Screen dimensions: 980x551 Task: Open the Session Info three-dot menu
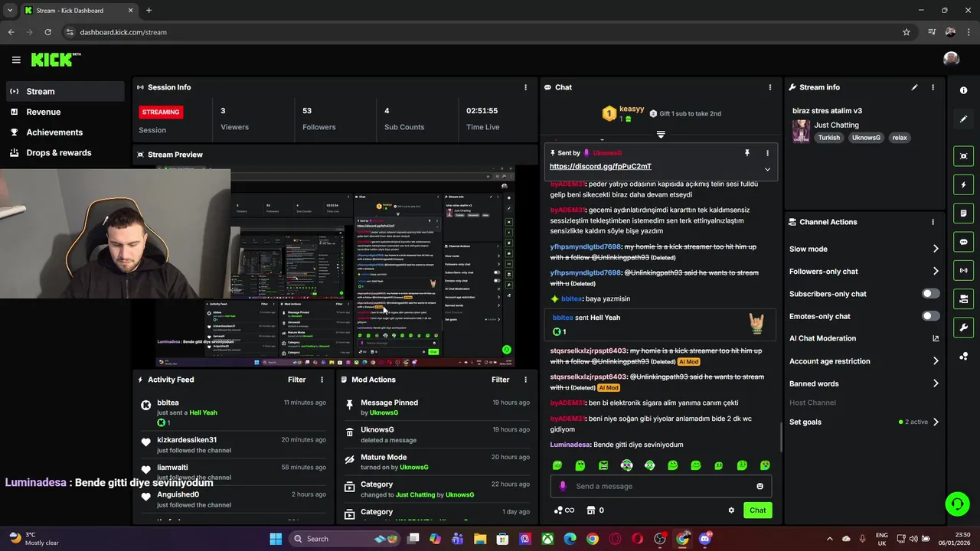[525, 87]
